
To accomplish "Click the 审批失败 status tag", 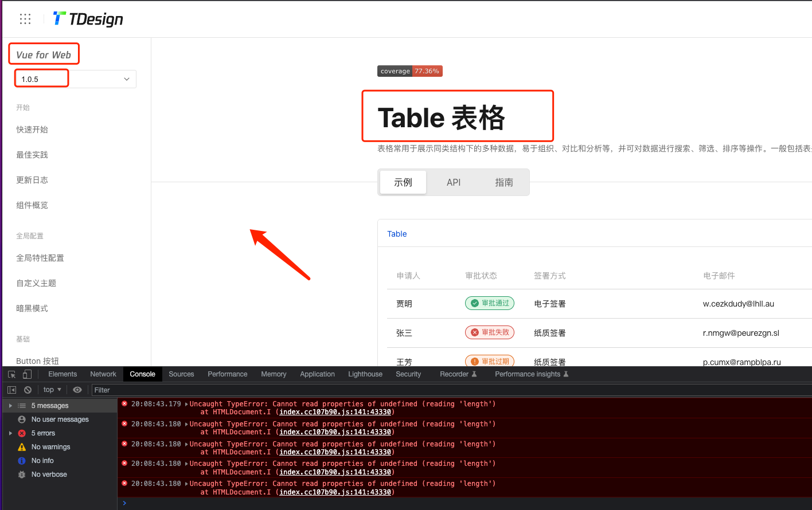I will 490,332.
